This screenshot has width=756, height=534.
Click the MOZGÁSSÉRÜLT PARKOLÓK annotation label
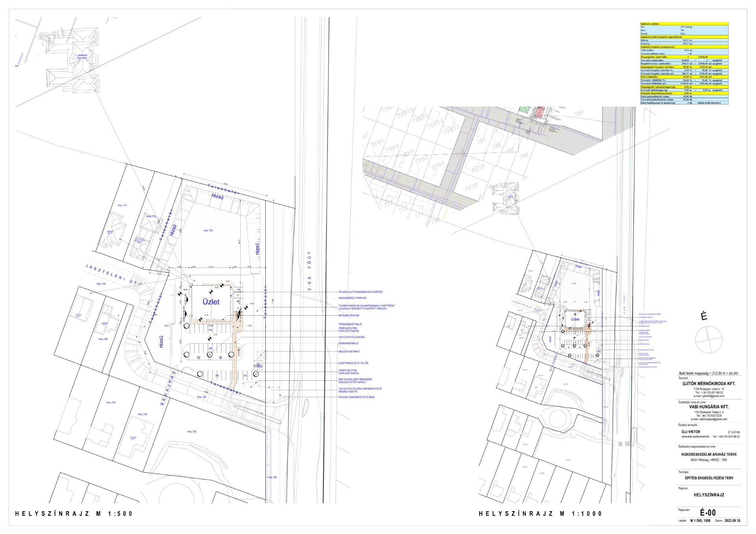(x=352, y=298)
